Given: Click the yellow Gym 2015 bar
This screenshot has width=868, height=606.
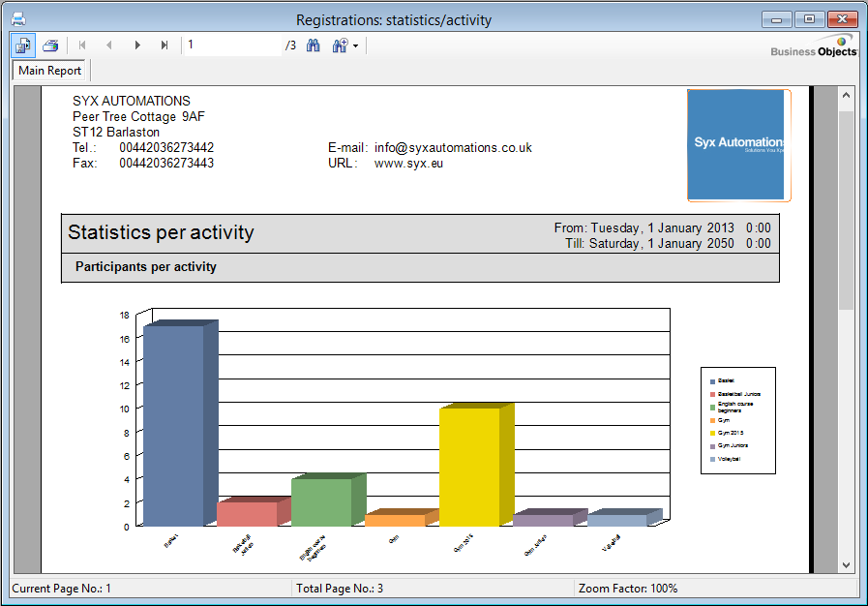Looking at the screenshot, I should click(x=469, y=465).
